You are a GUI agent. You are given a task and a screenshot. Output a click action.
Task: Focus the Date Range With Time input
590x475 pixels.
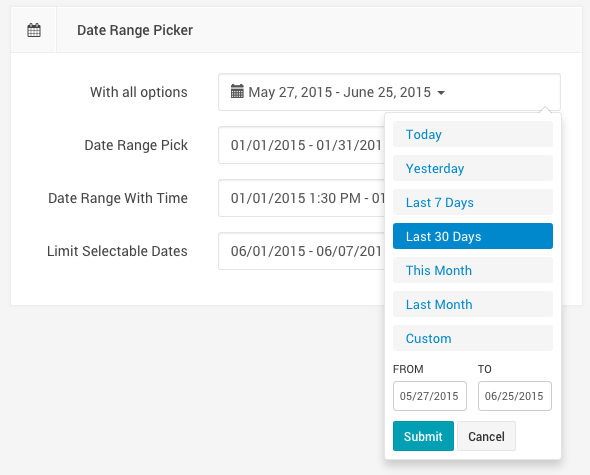[301, 198]
